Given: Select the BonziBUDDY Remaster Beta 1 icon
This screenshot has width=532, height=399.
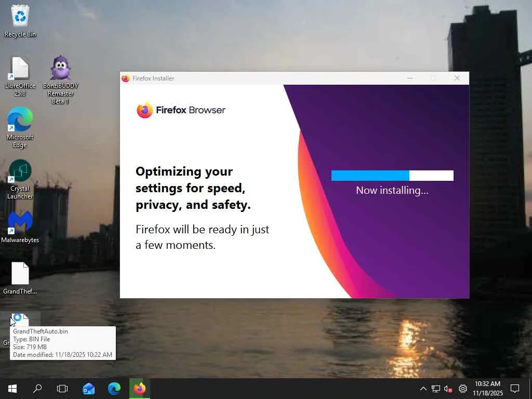Looking at the screenshot, I should tap(60, 80).
